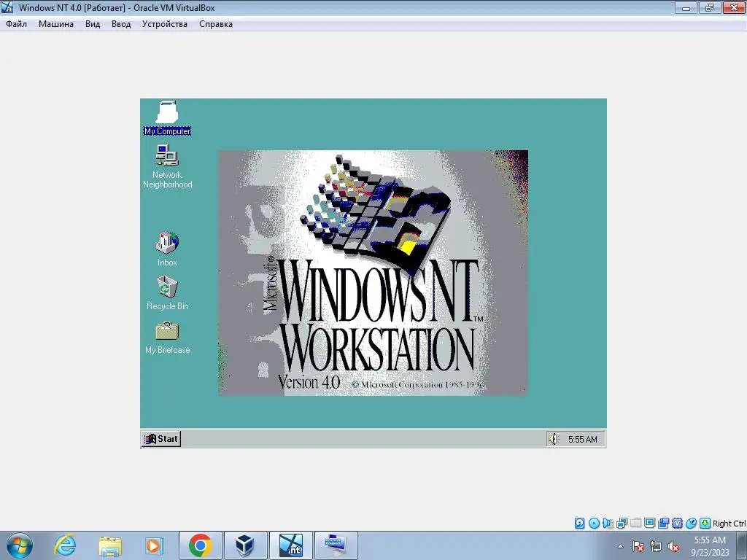Open Windows Media Player from the taskbar
Screen dimensions: 747x560
[154, 545]
